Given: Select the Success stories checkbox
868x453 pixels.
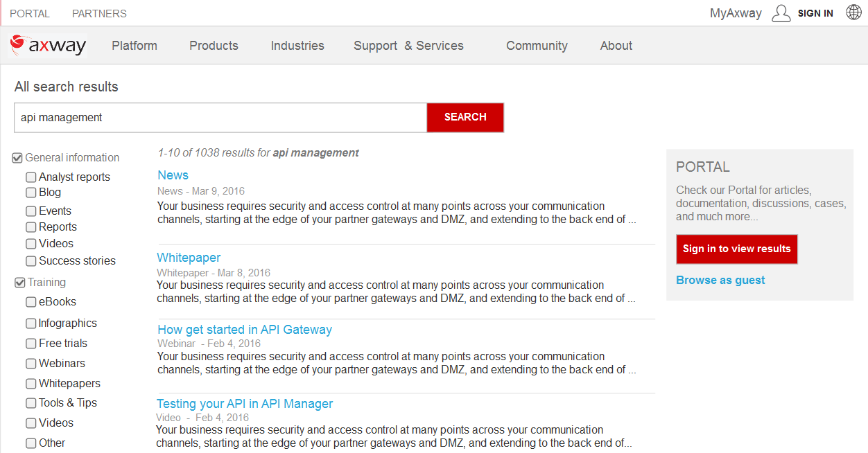Looking at the screenshot, I should point(31,261).
